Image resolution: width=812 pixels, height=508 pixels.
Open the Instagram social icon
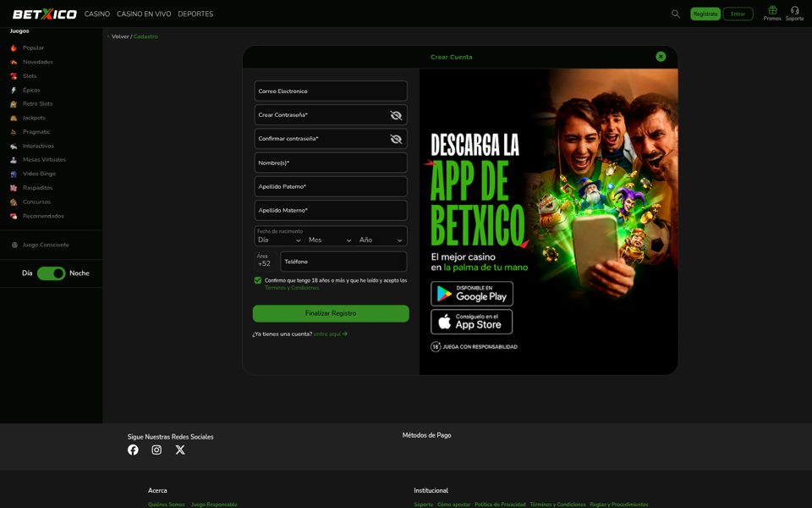coord(156,450)
